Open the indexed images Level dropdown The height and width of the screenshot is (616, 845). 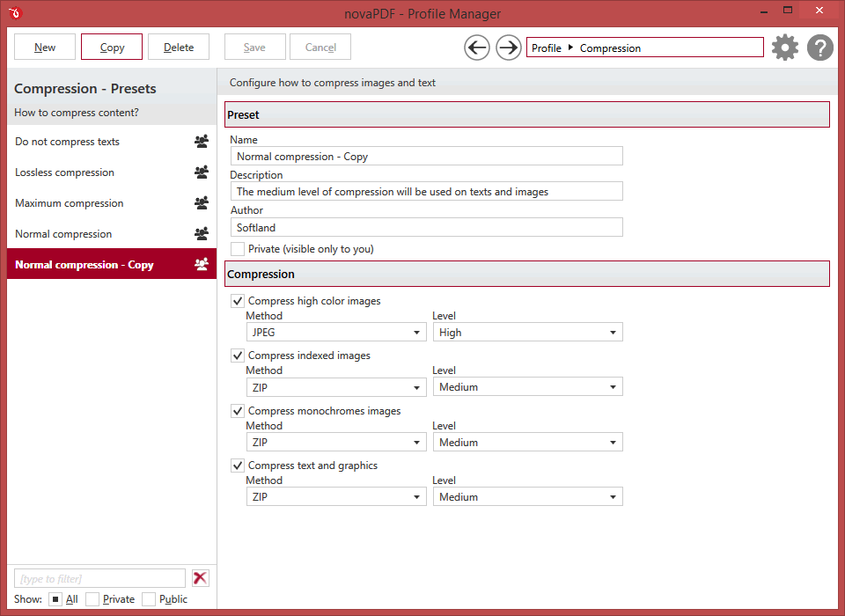[x=527, y=387]
